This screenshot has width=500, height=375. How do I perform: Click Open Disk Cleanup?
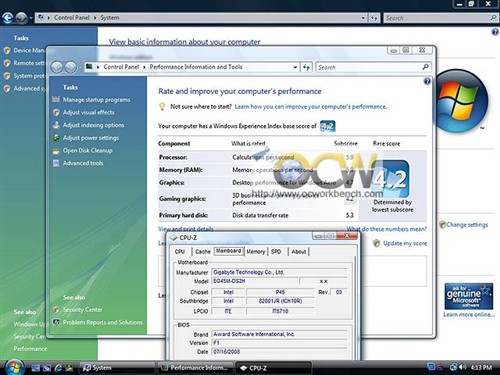pyautogui.click(x=88, y=151)
